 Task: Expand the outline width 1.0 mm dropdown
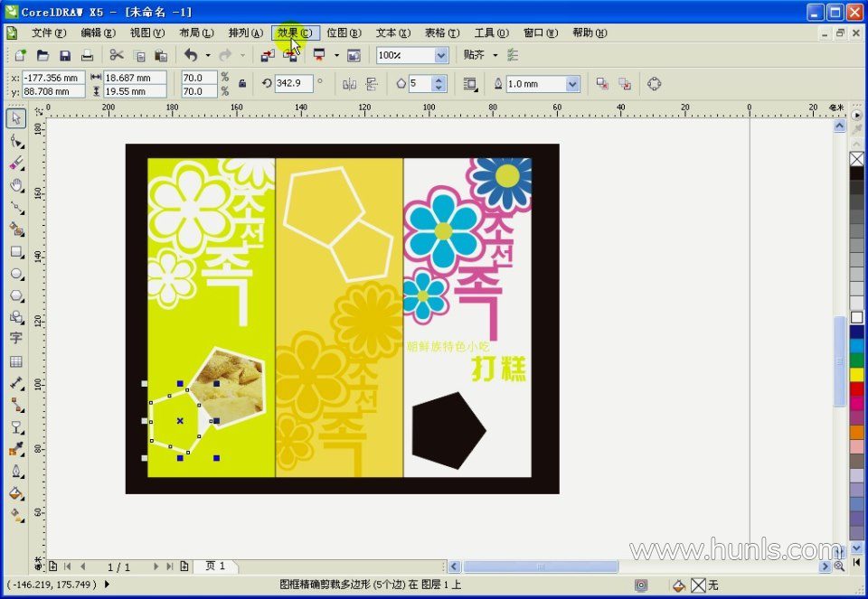click(x=572, y=84)
